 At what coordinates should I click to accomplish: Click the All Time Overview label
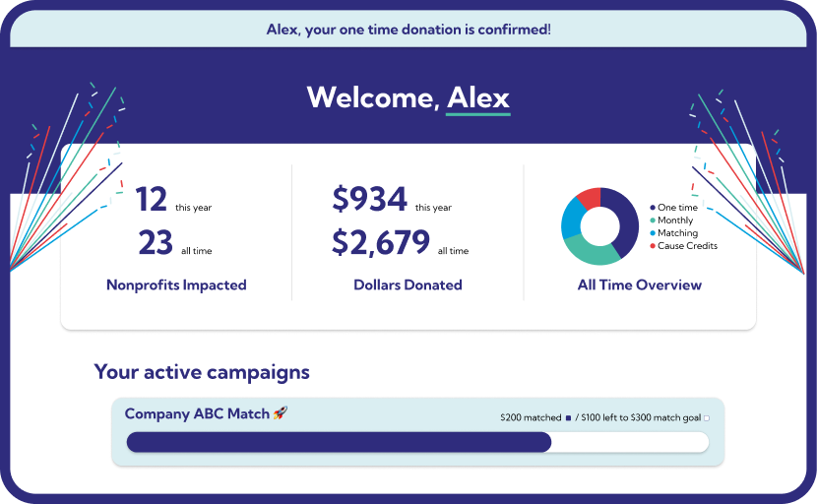(x=640, y=285)
